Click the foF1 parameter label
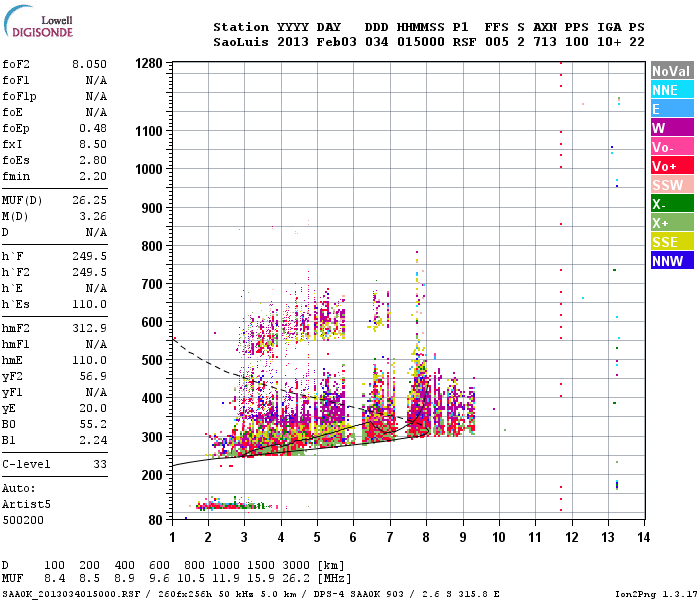This screenshot has width=700, height=600. (x=16, y=80)
